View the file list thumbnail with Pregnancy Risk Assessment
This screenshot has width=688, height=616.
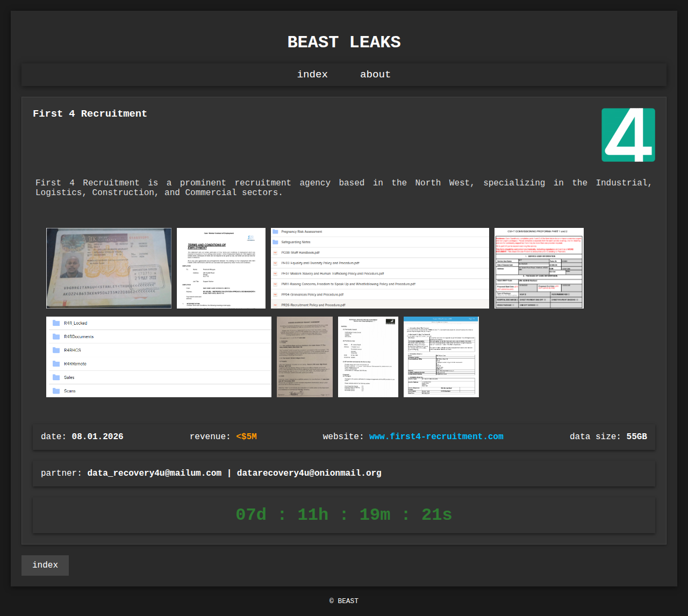[x=380, y=268]
